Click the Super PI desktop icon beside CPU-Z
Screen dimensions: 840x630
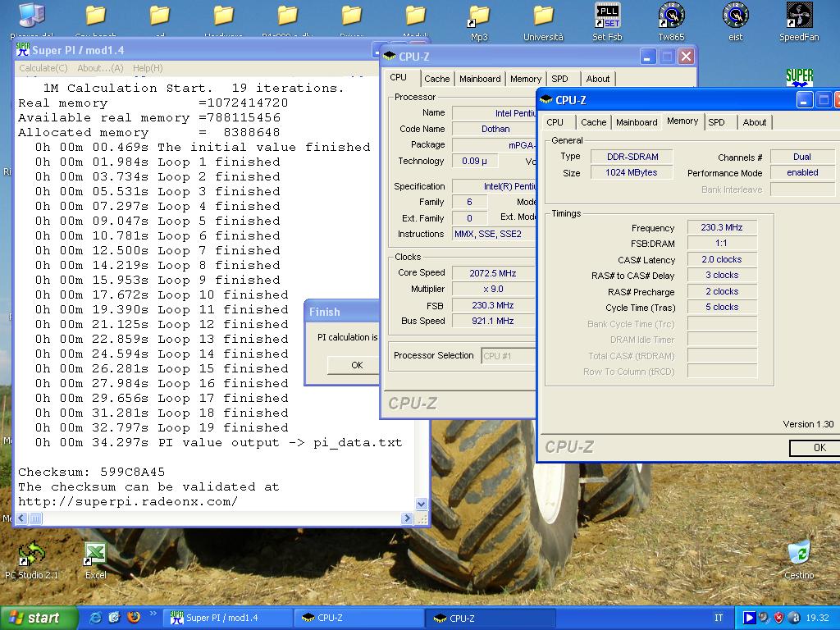(799, 78)
